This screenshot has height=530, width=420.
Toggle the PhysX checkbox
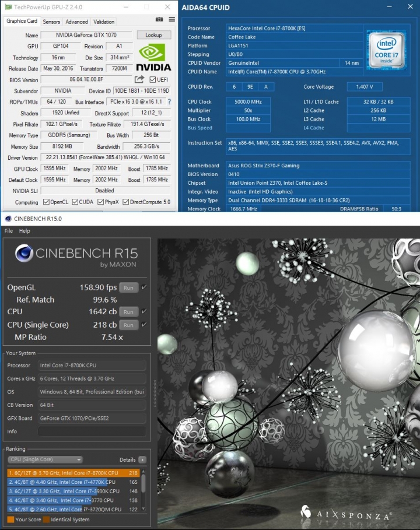click(100, 202)
